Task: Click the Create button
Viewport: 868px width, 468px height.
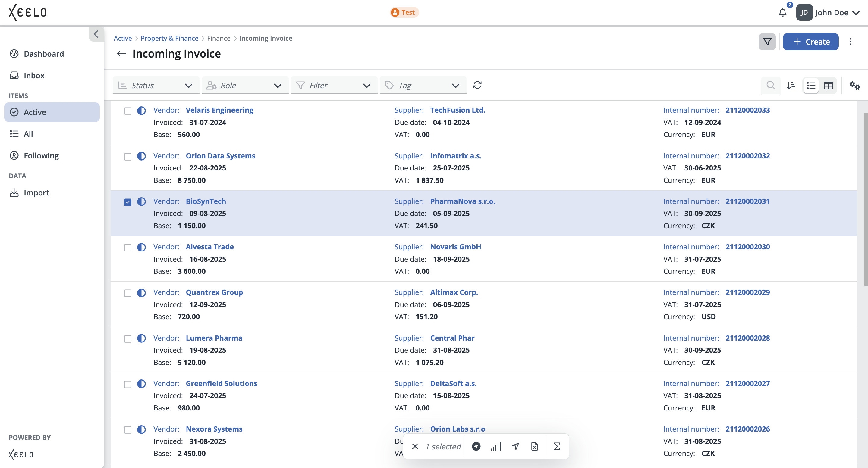Action: [x=810, y=42]
